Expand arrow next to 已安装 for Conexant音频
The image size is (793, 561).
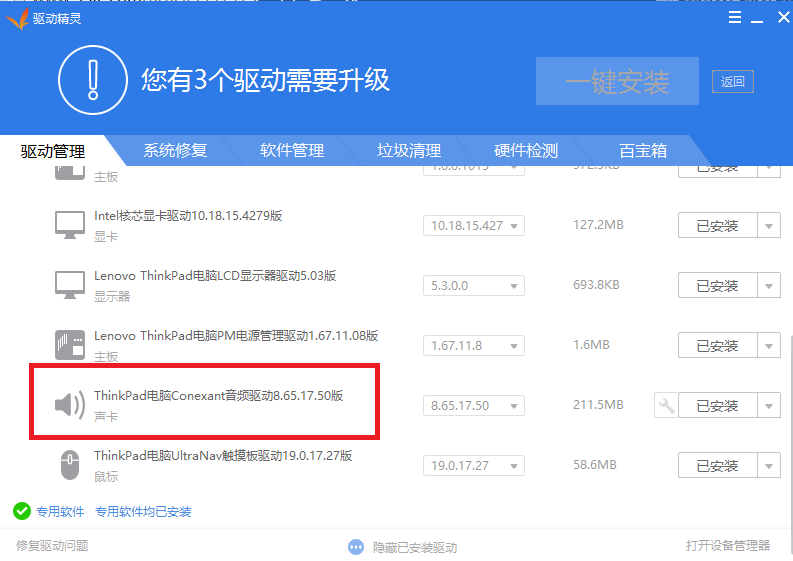point(769,405)
